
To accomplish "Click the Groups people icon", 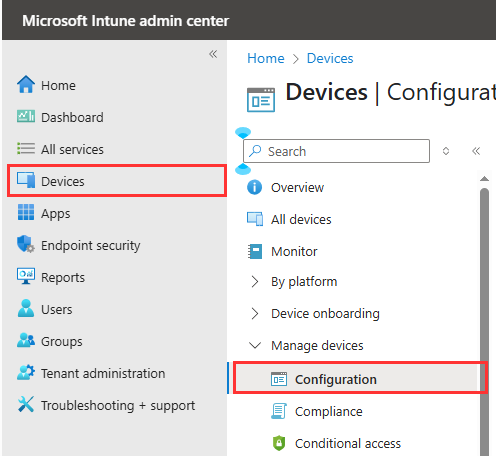I will pyautogui.click(x=26, y=340).
